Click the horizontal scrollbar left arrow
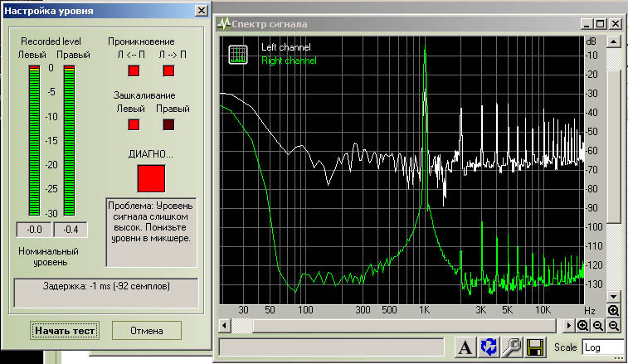The height and width of the screenshot is (364, 628). coord(224,325)
